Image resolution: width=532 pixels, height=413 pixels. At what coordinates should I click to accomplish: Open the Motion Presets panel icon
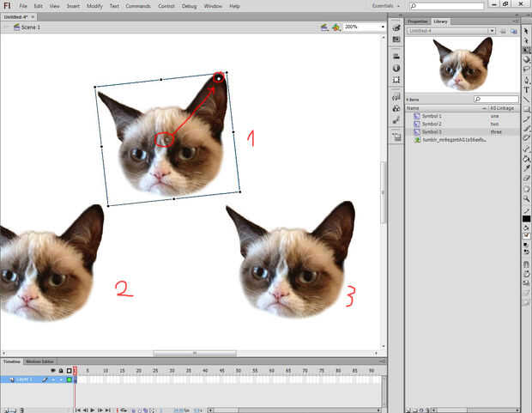click(396, 120)
